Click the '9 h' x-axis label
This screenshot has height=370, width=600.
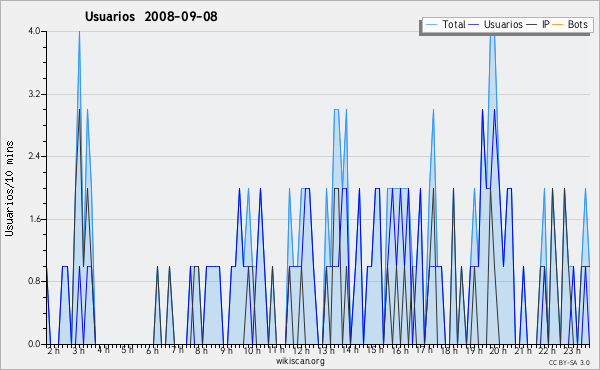(x=226, y=350)
